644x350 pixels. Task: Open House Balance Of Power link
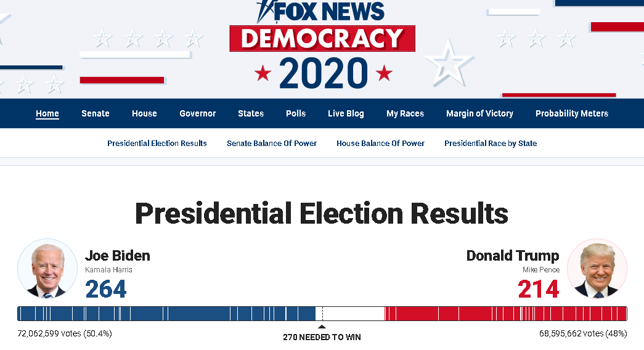[380, 144]
